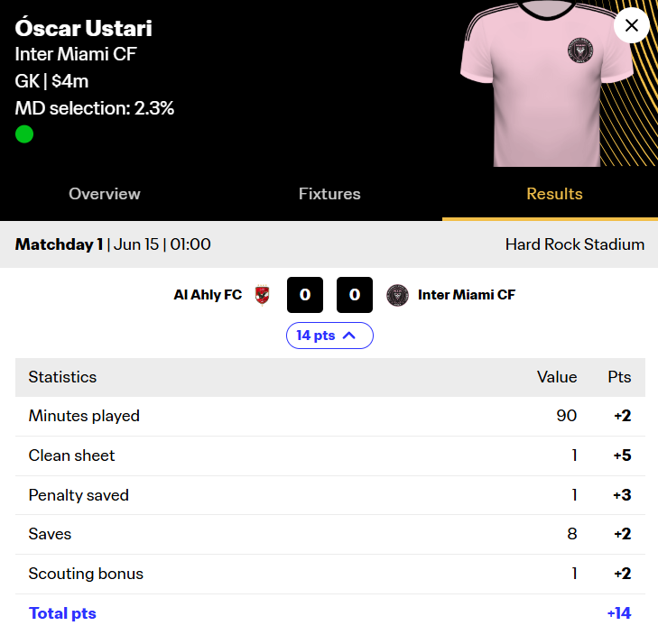Click the Total pts label

click(x=62, y=613)
